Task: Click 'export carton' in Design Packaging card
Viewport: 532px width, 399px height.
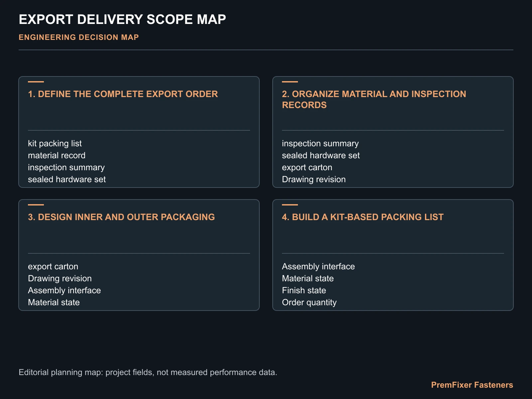Action: tap(53, 267)
